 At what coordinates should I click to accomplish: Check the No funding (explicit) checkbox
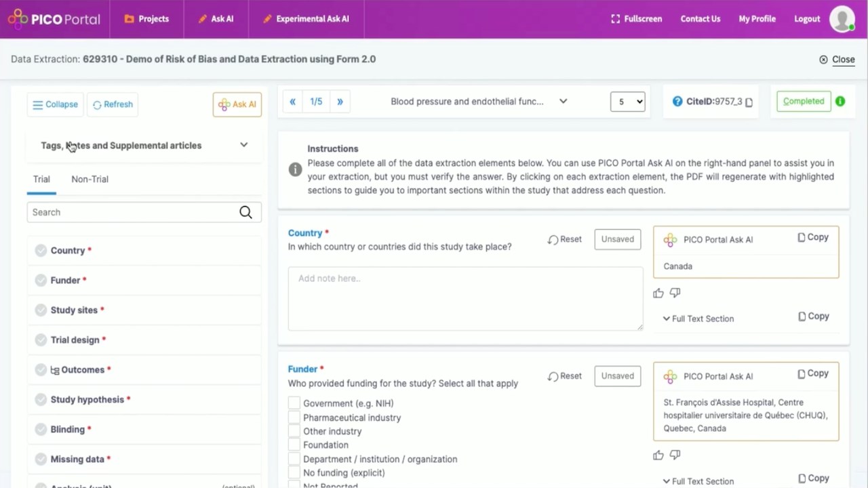click(294, 473)
